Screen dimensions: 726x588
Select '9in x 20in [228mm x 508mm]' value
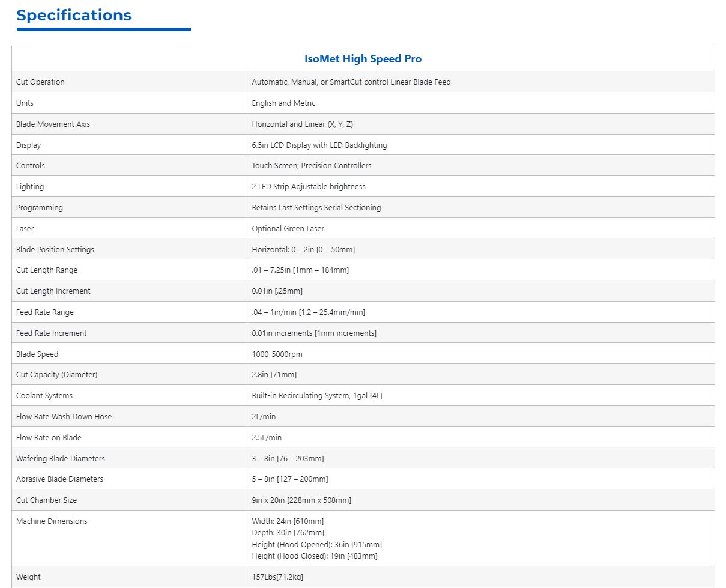coord(301,500)
